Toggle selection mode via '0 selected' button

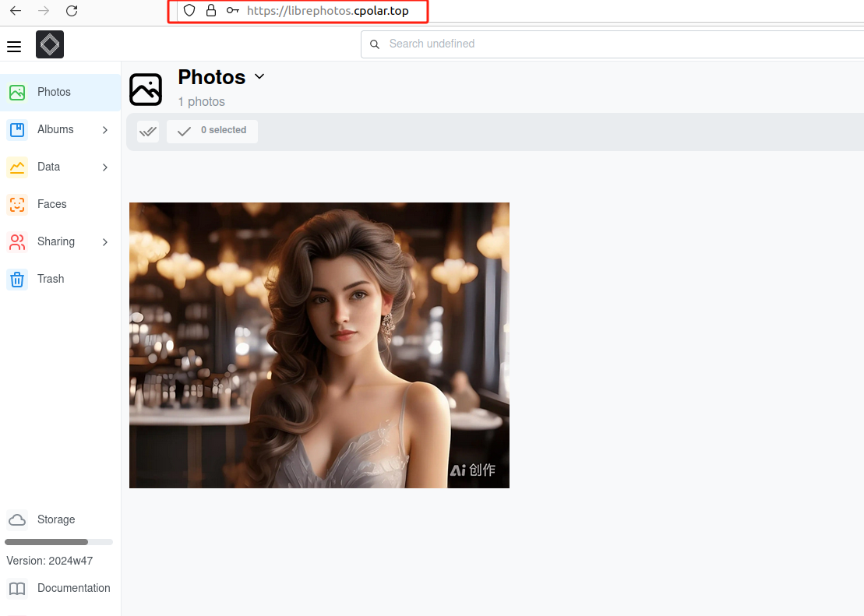pyautogui.click(x=212, y=131)
